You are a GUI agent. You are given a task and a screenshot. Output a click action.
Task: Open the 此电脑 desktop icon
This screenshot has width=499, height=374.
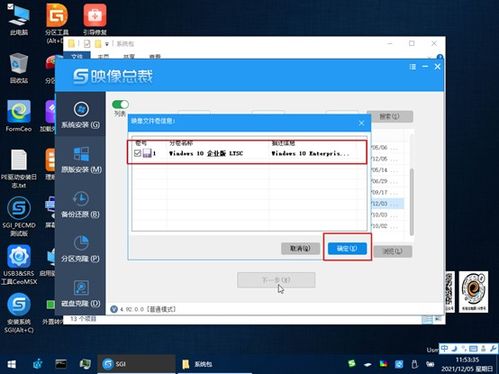[x=19, y=19]
